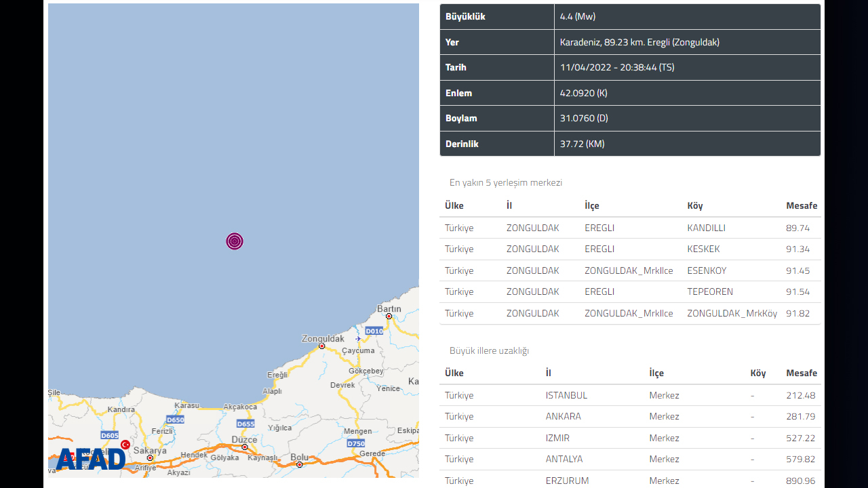Click the earthquake epicenter marker on map
This screenshot has width=868, height=488.
click(235, 241)
